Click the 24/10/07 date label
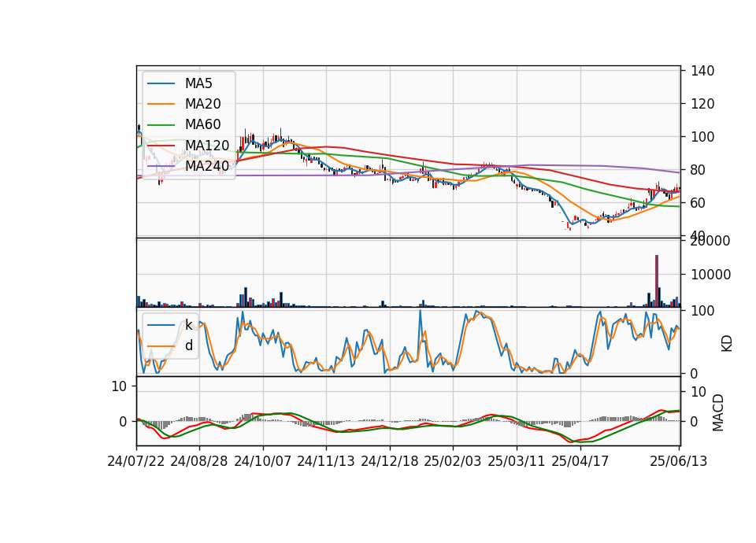Viewport: 756px width, 543px height. [x=263, y=461]
